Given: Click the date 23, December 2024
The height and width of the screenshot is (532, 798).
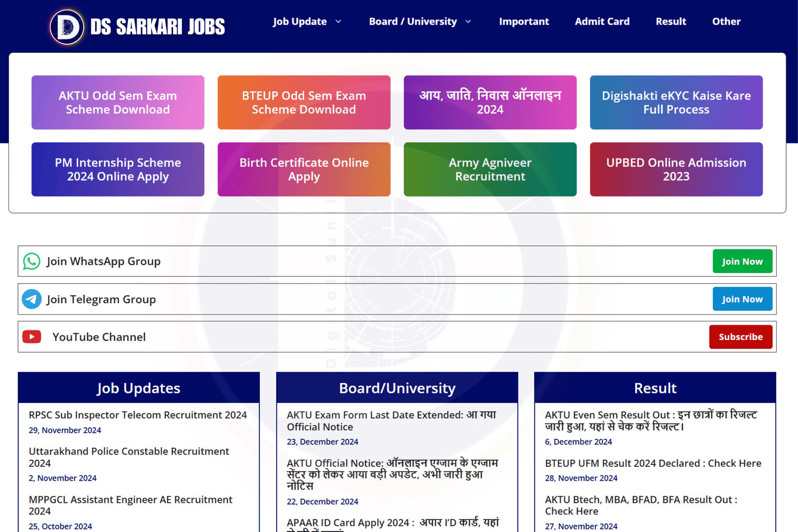Looking at the screenshot, I should 323,442.
